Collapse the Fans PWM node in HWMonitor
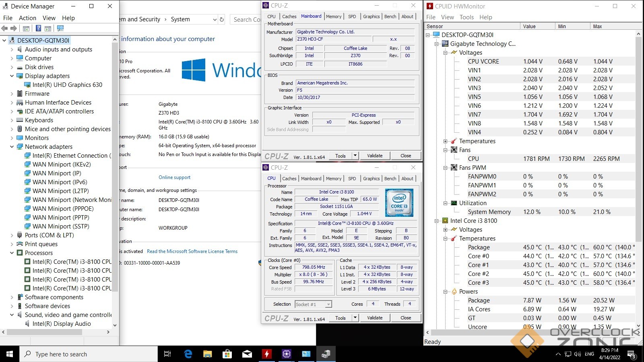This screenshot has width=644, height=362. point(445,168)
